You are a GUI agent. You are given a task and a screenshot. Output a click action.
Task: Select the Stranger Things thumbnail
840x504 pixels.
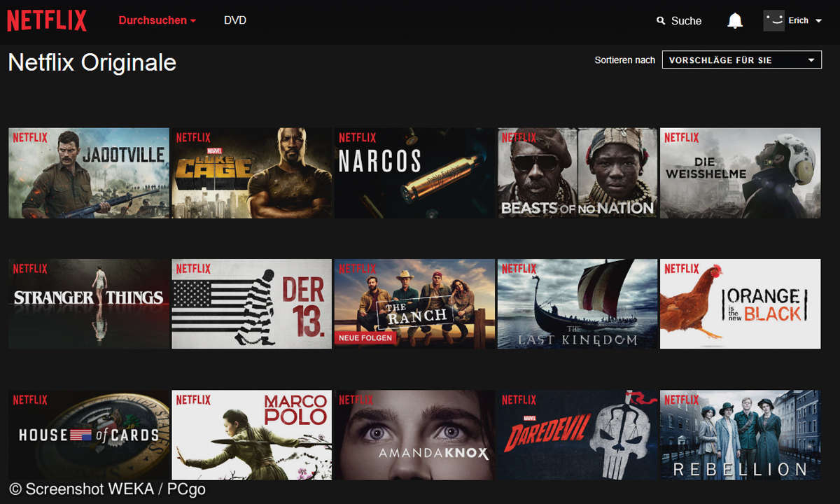tap(89, 304)
